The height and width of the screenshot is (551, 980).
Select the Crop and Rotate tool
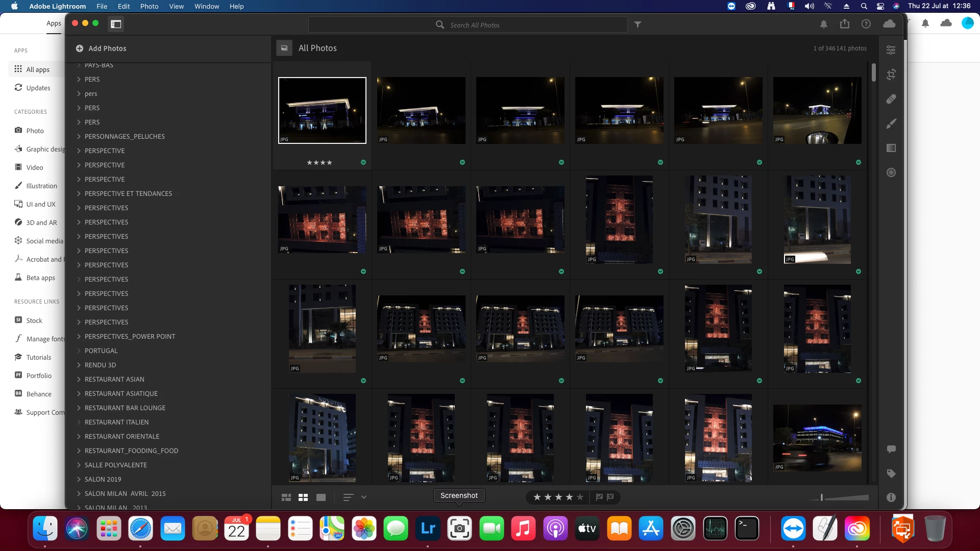[891, 74]
